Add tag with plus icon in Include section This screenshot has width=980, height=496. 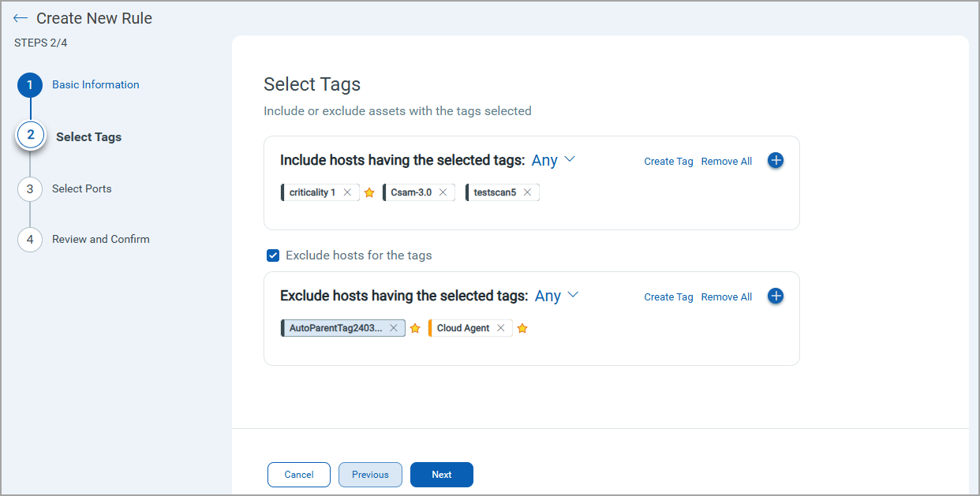point(776,160)
